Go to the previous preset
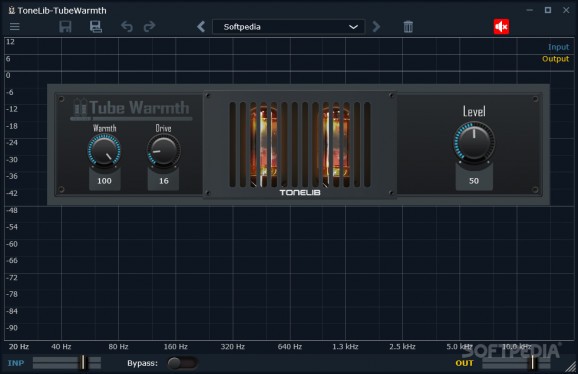The width and height of the screenshot is (578, 374). coord(201,27)
